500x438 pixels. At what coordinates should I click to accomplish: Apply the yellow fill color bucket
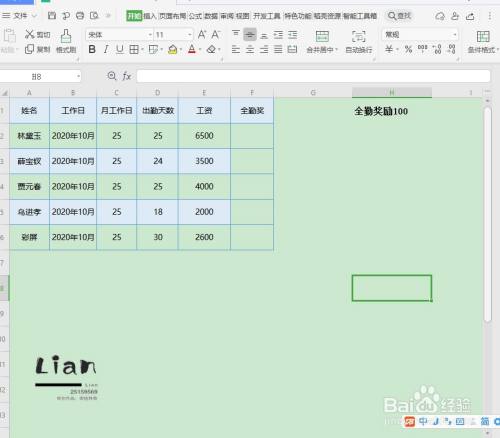173,49
